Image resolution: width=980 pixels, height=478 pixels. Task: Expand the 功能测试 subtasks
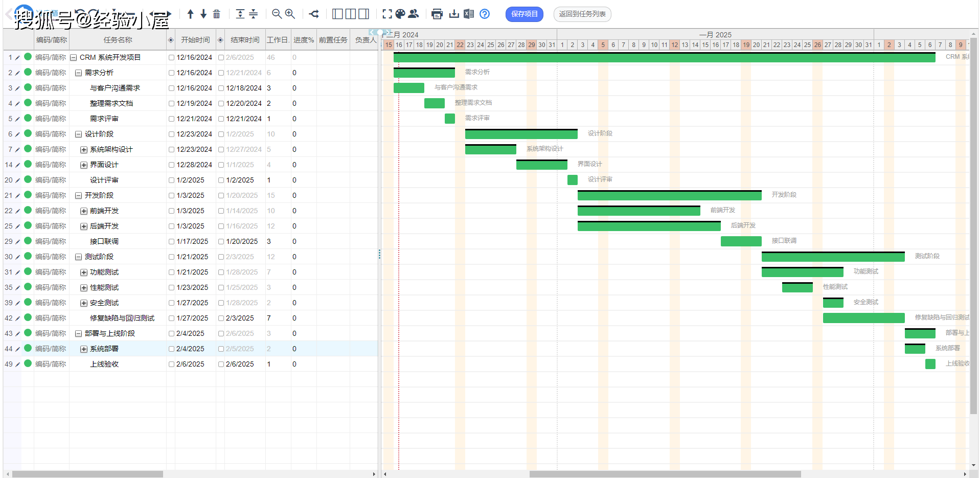pos(84,272)
